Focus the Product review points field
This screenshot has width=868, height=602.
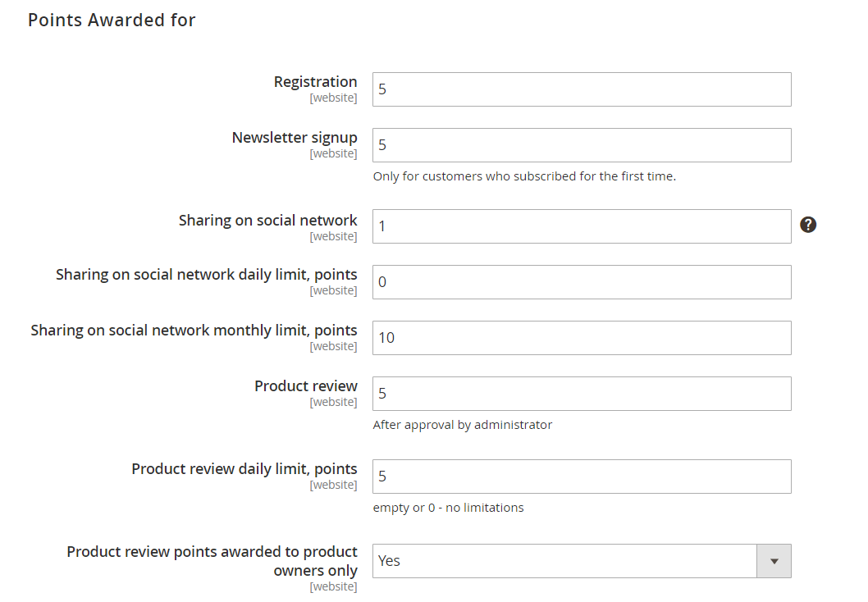[582, 394]
